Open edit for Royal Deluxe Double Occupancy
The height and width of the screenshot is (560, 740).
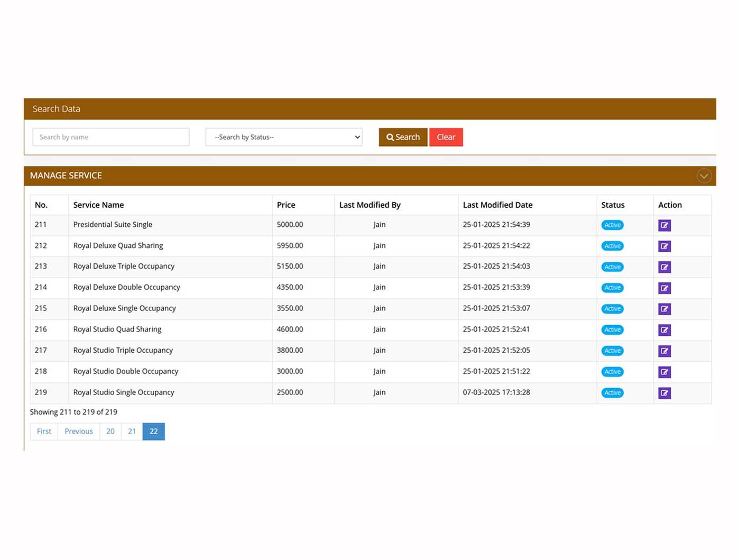[664, 288]
